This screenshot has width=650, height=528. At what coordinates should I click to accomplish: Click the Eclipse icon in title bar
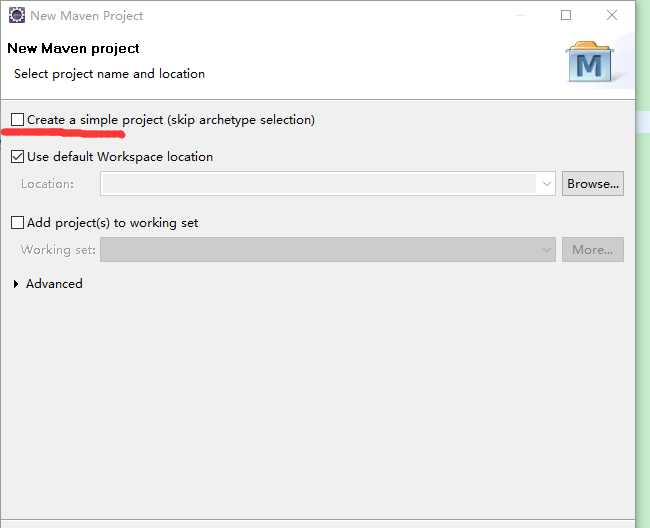click(x=17, y=15)
